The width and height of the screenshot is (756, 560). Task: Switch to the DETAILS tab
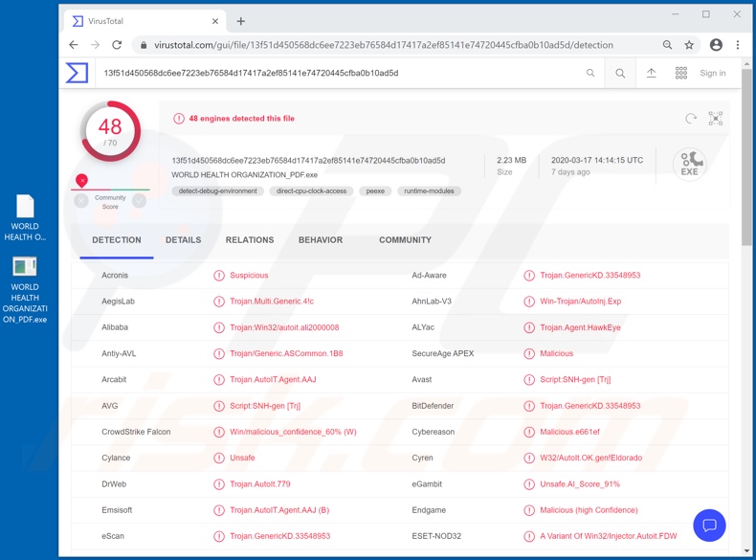(183, 239)
